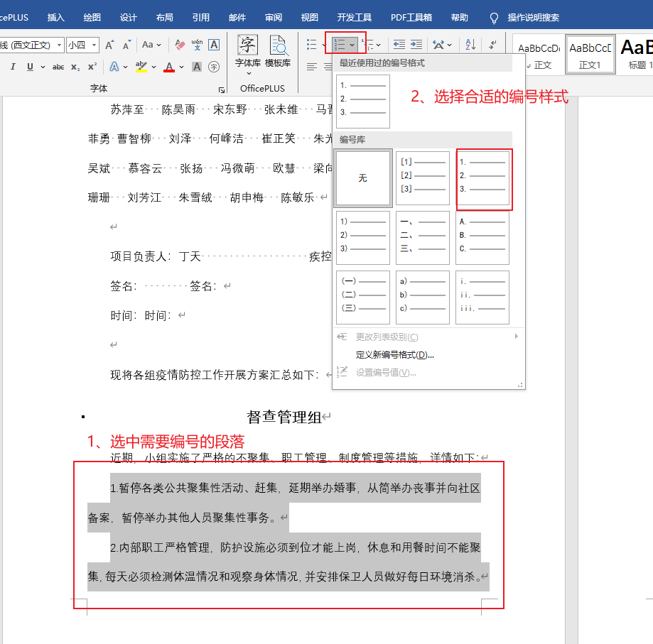Expand the text effects dropdown arrow
The height and width of the screenshot is (644, 653).
tap(125, 67)
